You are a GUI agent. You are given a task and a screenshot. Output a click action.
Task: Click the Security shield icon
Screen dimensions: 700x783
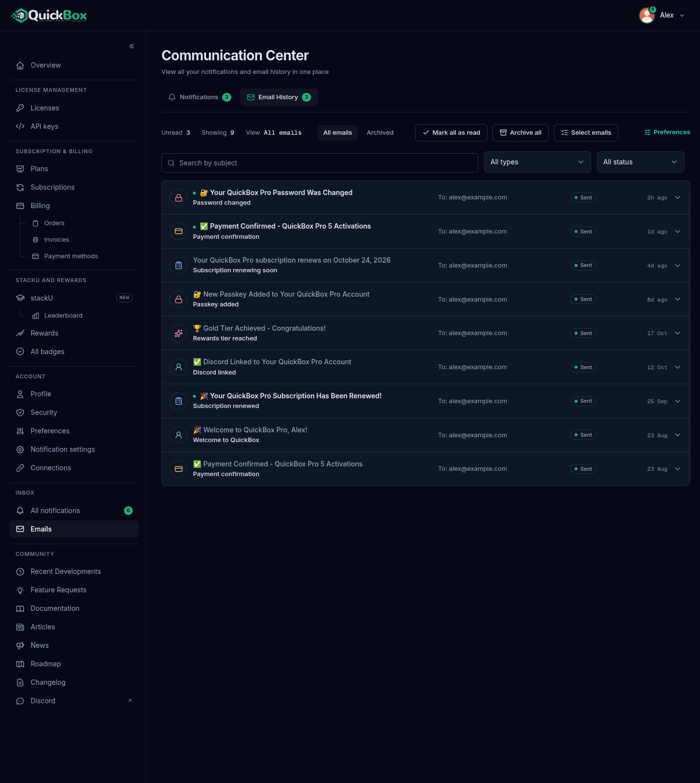pyautogui.click(x=20, y=412)
